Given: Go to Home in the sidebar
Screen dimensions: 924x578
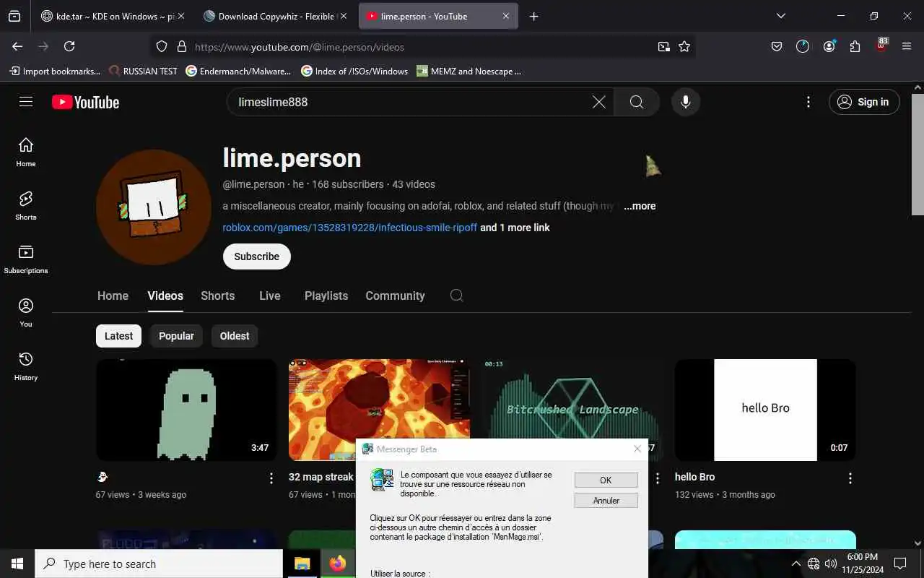Looking at the screenshot, I should [26, 152].
